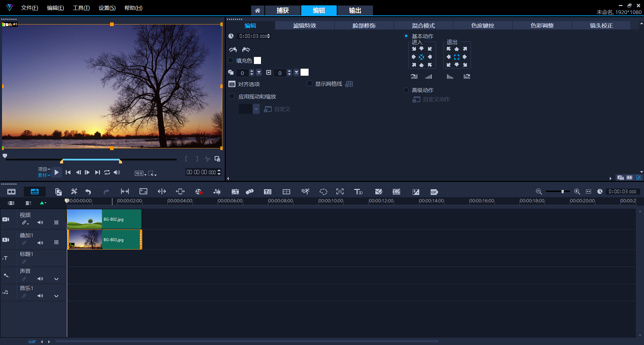Mute the 叠加1 track speaker
This screenshot has width=644, height=345.
[x=40, y=243]
